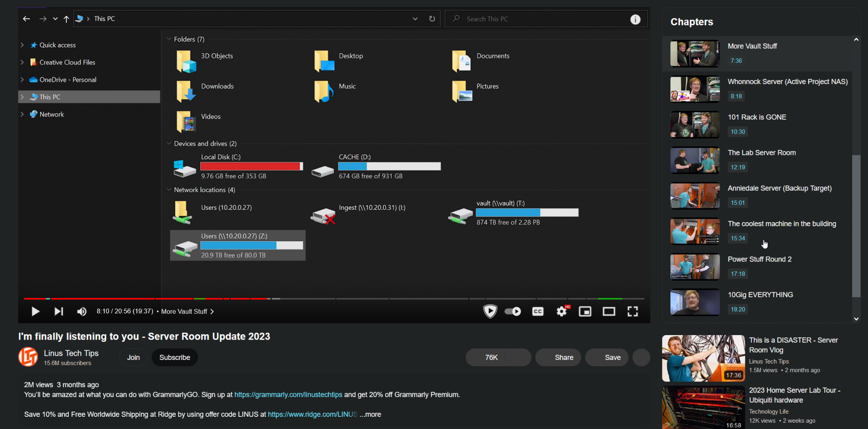Screen dimensions: 868x429
Task: Click chapters list scroll-up arrow
Action: (856, 40)
